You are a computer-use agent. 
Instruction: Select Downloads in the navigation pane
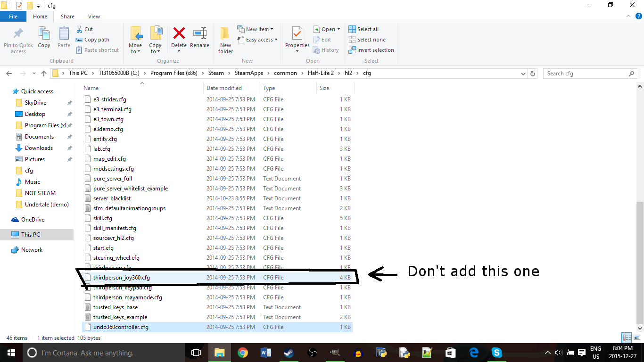pyautogui.click(x=39, y=148)
